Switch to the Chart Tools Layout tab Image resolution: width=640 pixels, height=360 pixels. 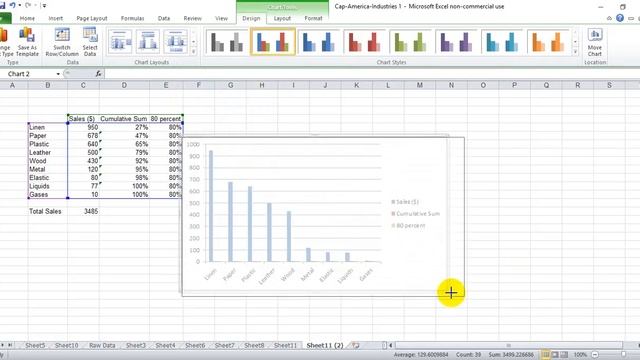coord(282,18)
